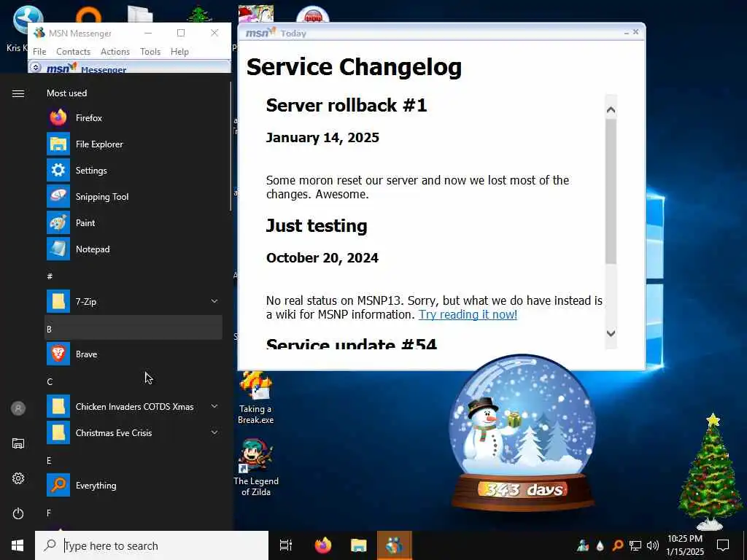The image size is (747, 560).
Task: Click the 'Most used' heading
Action: 66,93
